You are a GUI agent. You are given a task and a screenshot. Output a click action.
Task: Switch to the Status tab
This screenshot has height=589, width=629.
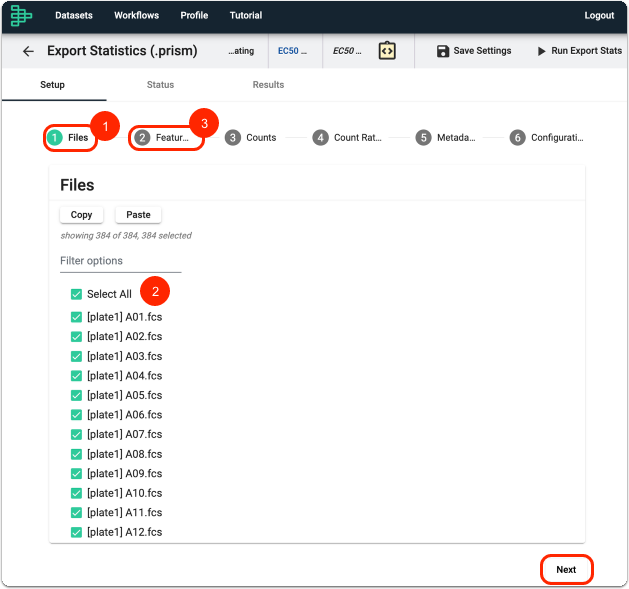(160, 85)
